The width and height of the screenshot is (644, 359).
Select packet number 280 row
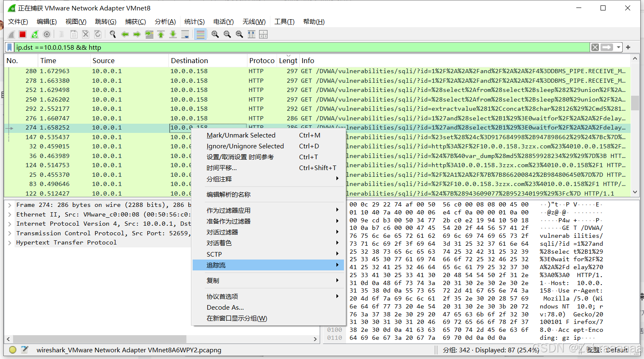point(317,71)
